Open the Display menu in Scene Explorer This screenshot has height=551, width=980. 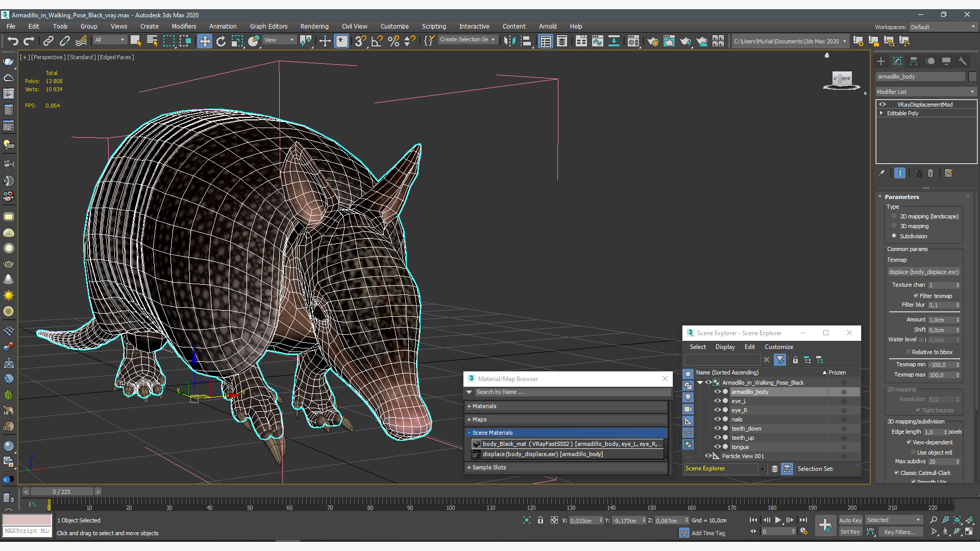click(725, 347)
